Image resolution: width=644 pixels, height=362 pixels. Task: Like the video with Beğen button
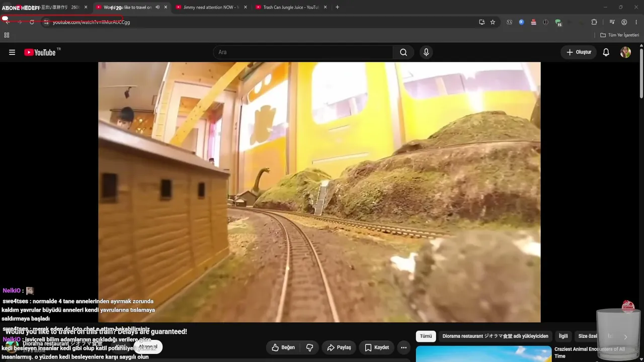(283, 347)
